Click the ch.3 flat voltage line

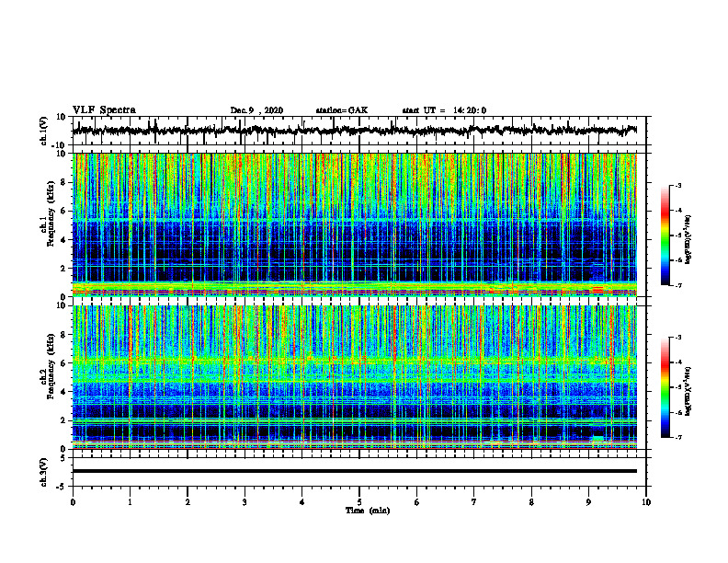point(355,471)
